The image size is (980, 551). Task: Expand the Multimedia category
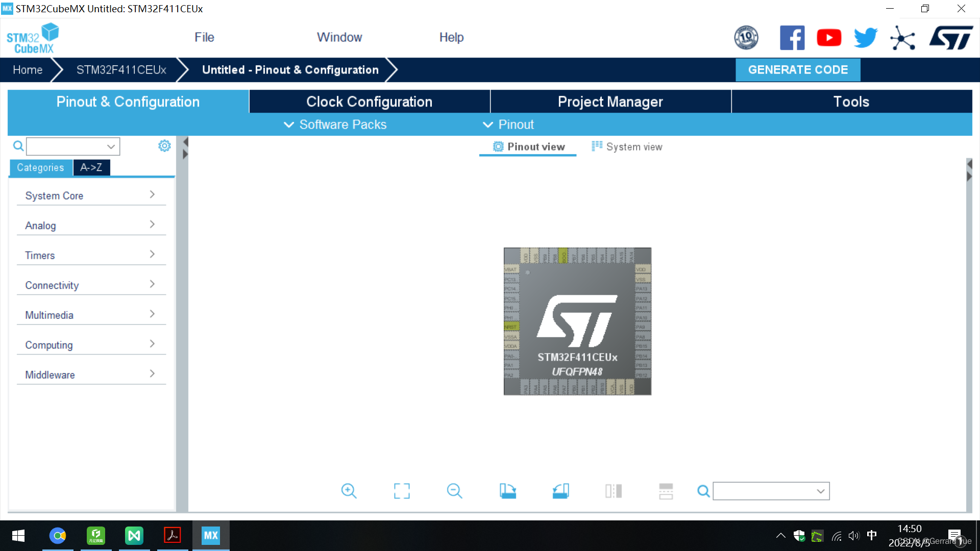(x=91, y=315)
